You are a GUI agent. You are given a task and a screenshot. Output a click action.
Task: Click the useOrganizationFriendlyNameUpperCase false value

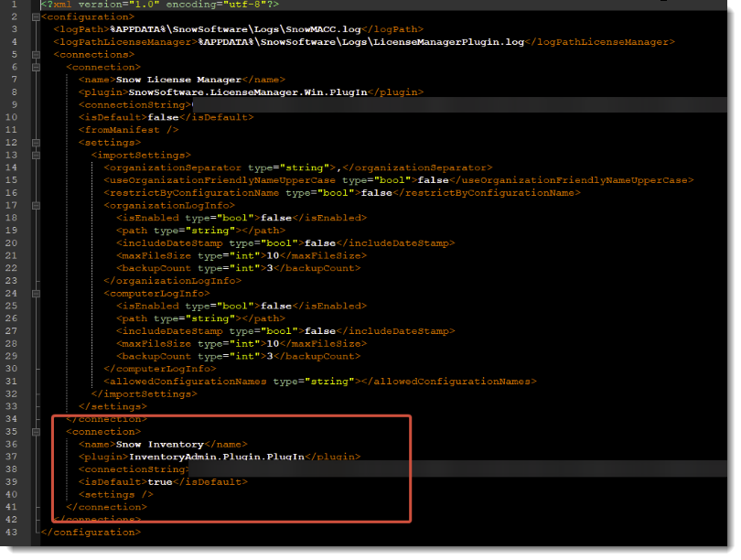(x=434, y=180)
